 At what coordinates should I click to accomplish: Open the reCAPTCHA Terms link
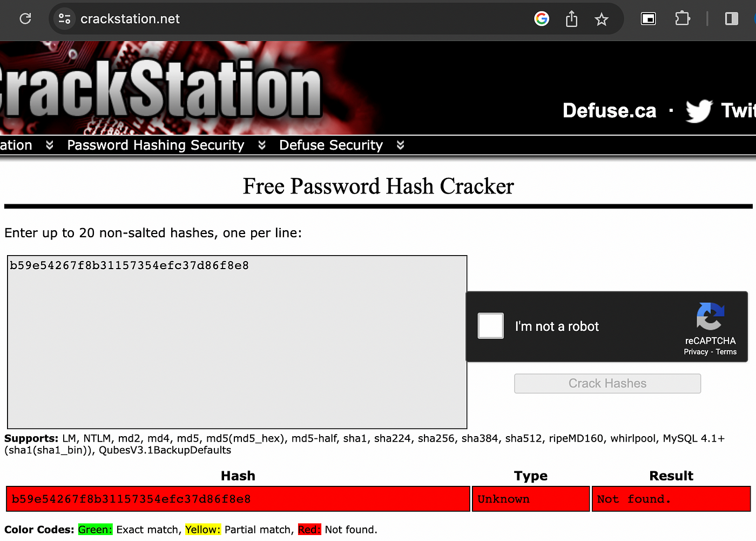[726, 352]
